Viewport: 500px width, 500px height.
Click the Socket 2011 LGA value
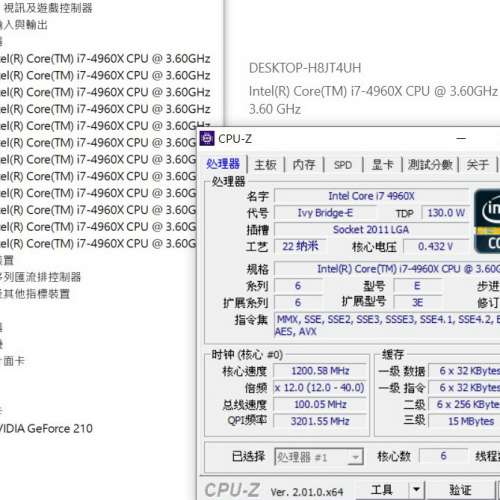371,230
